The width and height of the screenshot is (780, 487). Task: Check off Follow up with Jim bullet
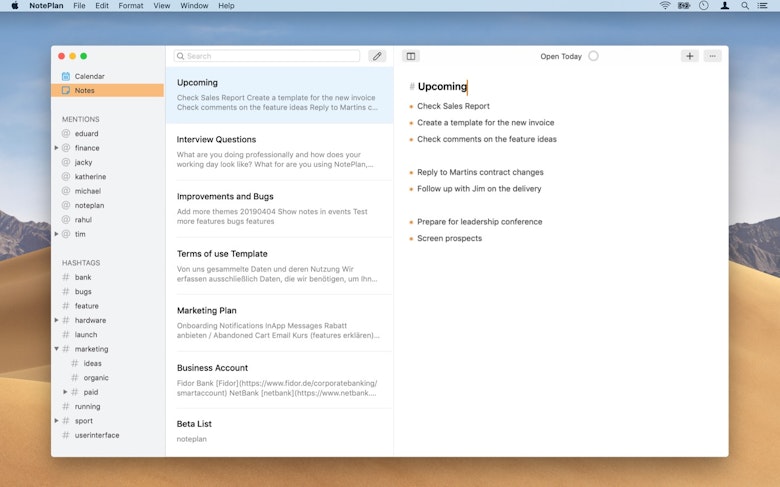tap(411, 189)
